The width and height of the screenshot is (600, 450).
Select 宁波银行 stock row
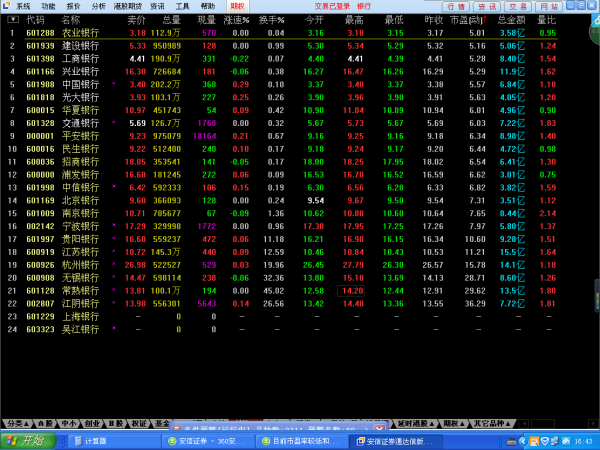click(x=279, y=226)
